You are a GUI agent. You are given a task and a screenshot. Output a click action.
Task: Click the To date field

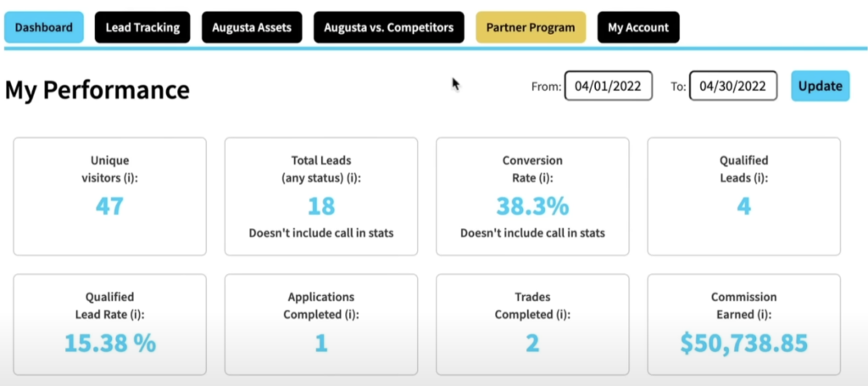click(x=733, y=86)
